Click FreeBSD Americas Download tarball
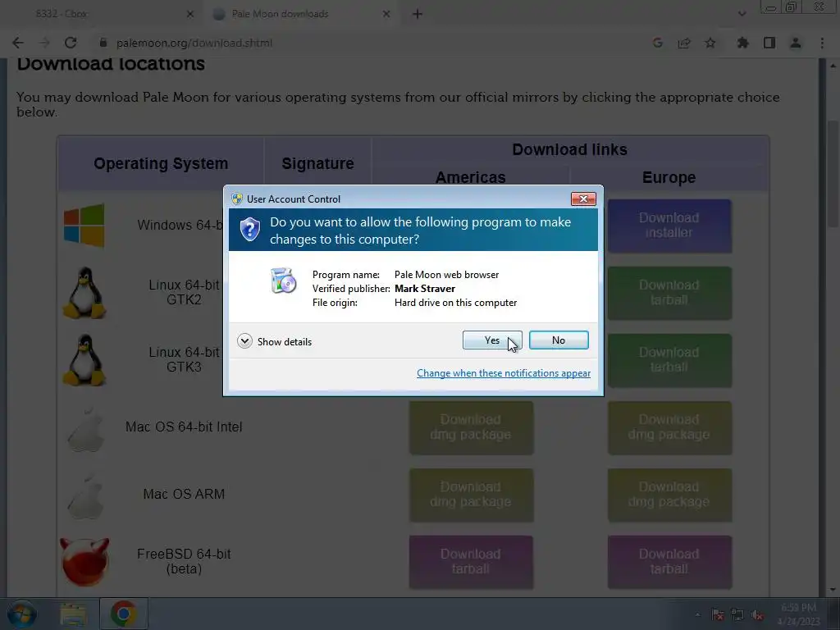This screenshot has height=630, width=840. pyautogui.click(x=471, y=562)
